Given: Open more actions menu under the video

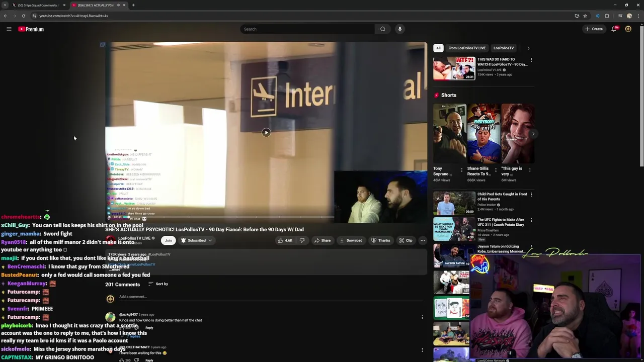Looking at the screenshot, I should [x=423, y=240].
